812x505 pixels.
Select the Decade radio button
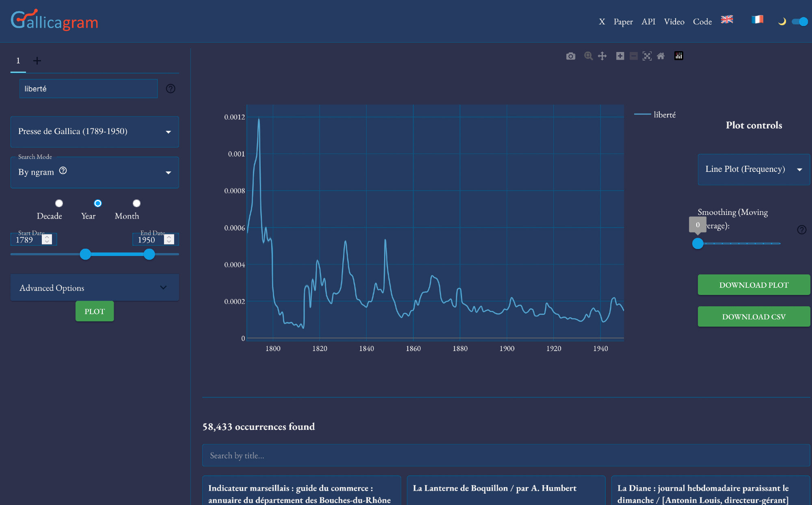[x=59, y=203]
